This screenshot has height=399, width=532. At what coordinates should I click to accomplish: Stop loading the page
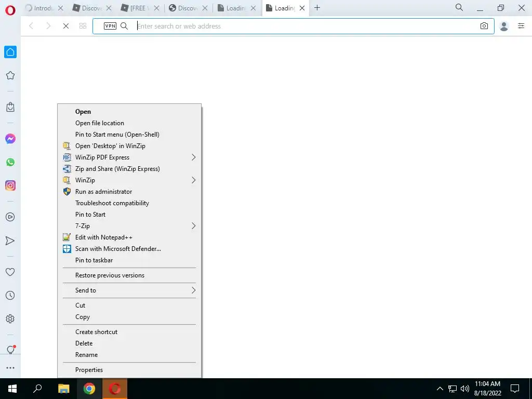pos(66,26)
